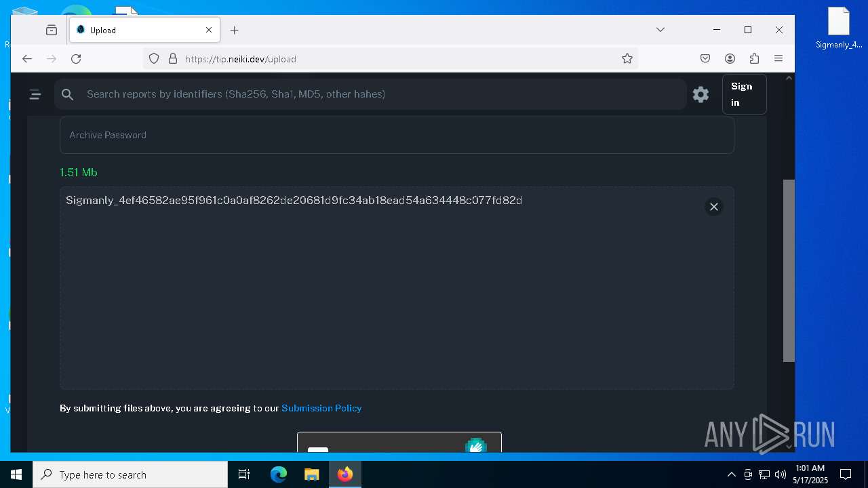The width and height of the screenshot is (868, 488).
Task: Close the Upload tab
Action: coord(209,30)
